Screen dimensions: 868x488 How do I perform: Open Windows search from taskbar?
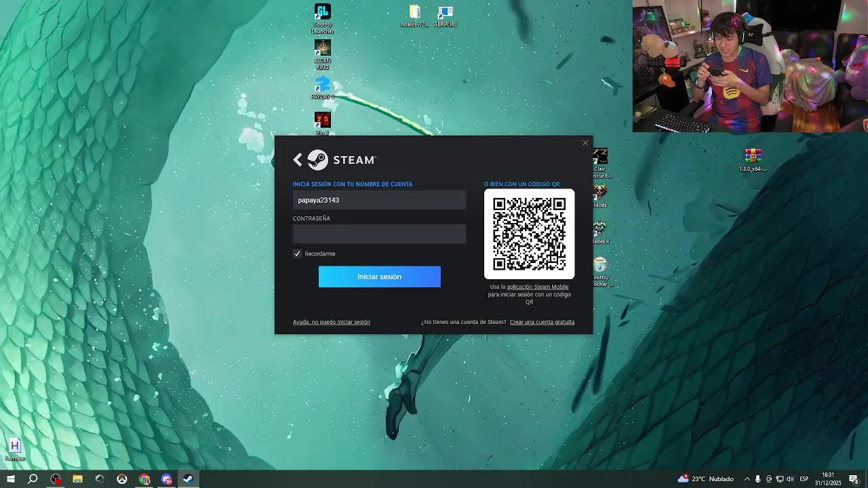point(33,479)
